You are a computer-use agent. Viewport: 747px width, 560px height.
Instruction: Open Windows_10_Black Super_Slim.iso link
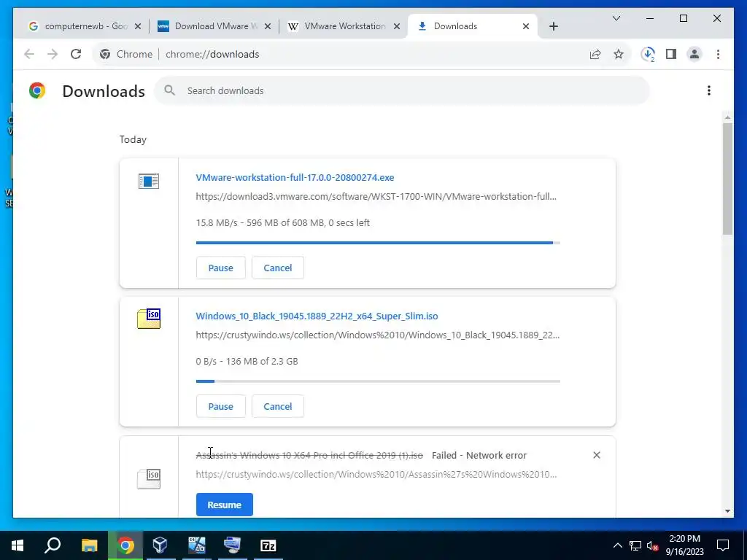click(x=317, y=316)
